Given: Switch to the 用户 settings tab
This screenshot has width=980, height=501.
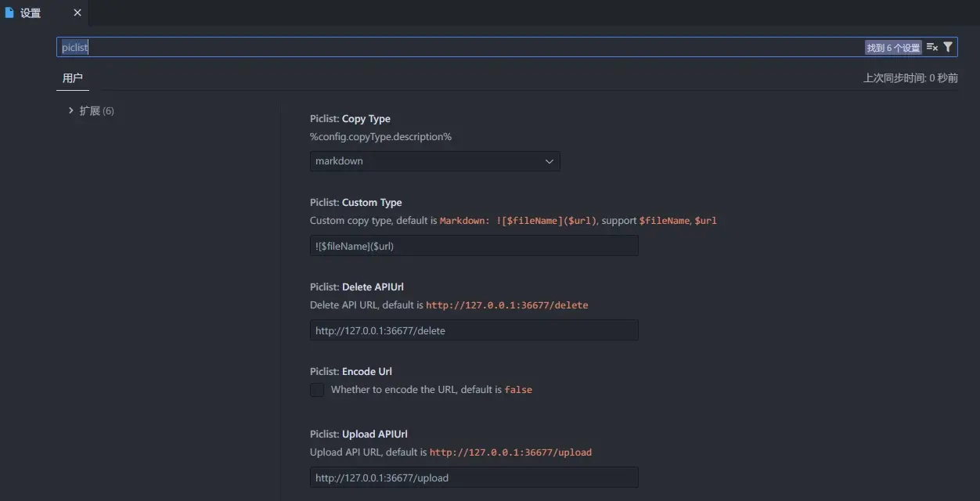Looking at the screenshot, I should (72, 77).
